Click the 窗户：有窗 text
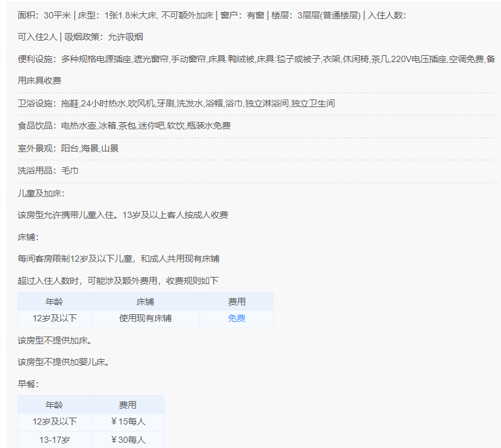This screenshot has height=448, width=501. pos(242,15)
